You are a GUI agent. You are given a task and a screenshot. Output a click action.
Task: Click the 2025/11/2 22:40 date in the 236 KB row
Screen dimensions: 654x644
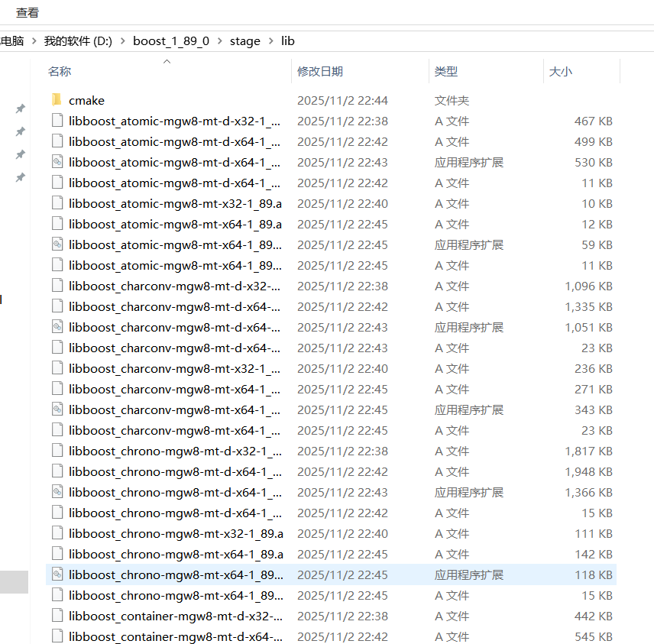(342, 369)
